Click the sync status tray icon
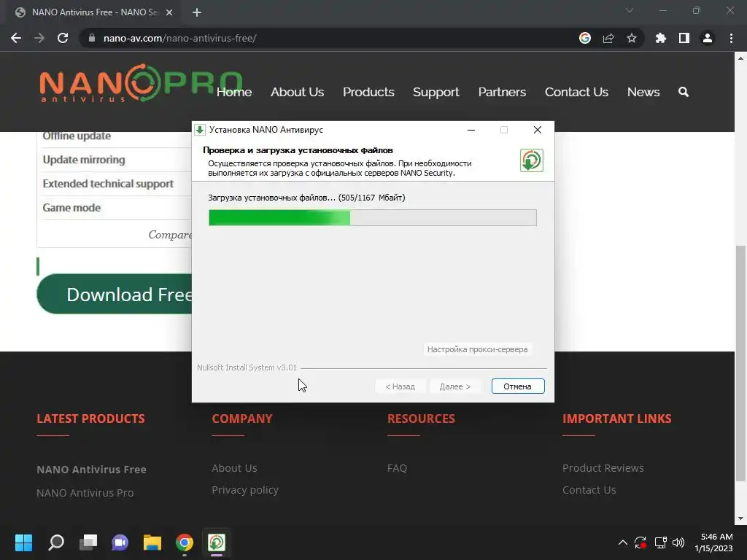Image resolution: width=747 pixels, height=560 pixels. point(640,542)
